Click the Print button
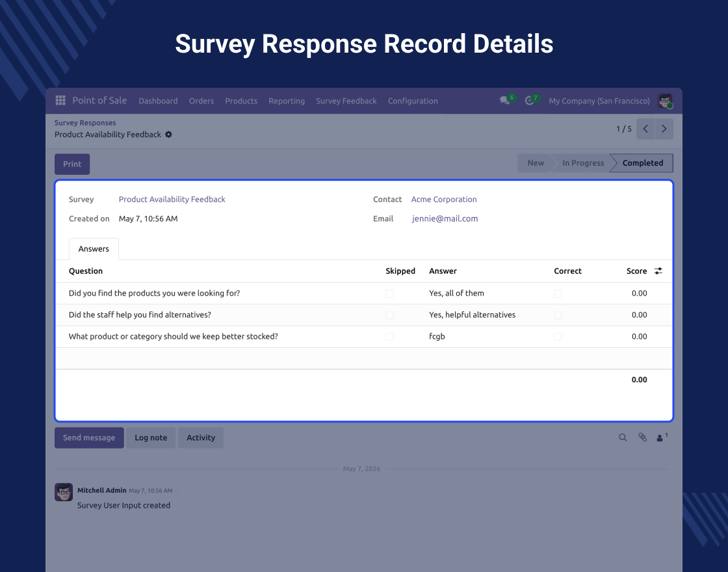 [x=72, y=164]
